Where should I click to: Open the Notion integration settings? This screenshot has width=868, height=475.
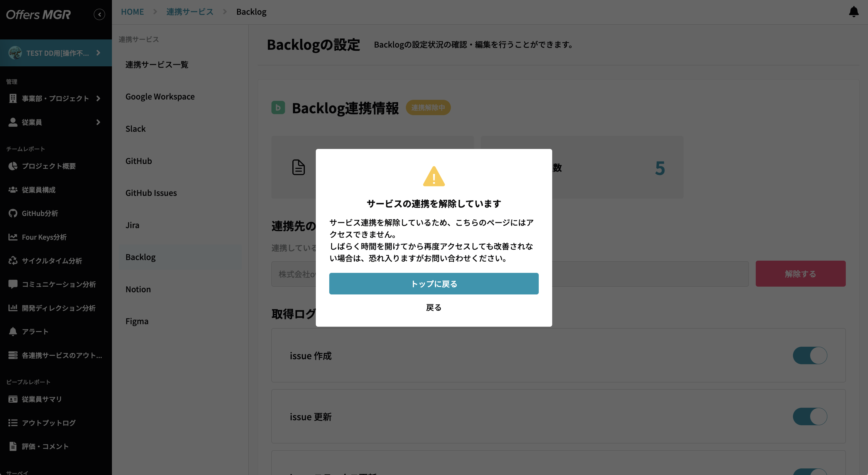click(138, 289)
